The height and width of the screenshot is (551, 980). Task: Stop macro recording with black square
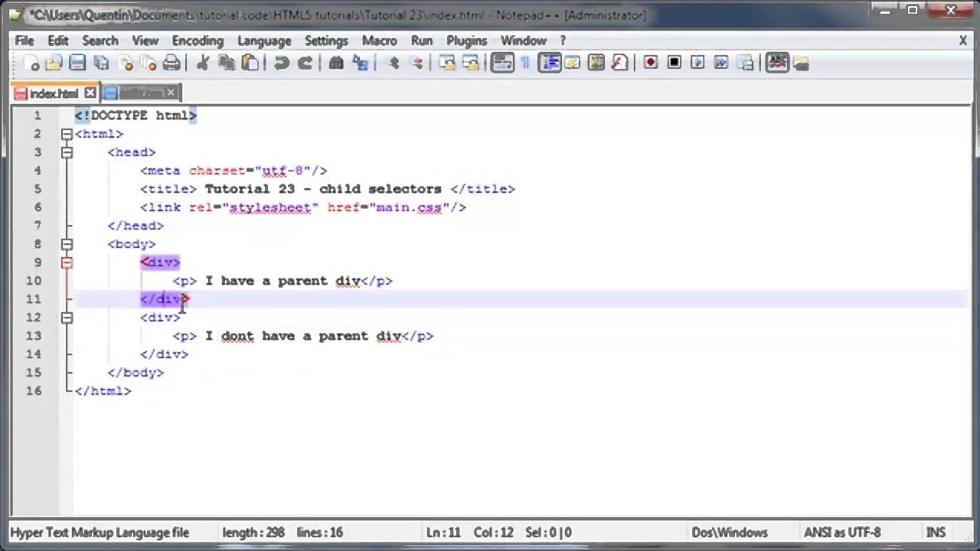[674, 64]
